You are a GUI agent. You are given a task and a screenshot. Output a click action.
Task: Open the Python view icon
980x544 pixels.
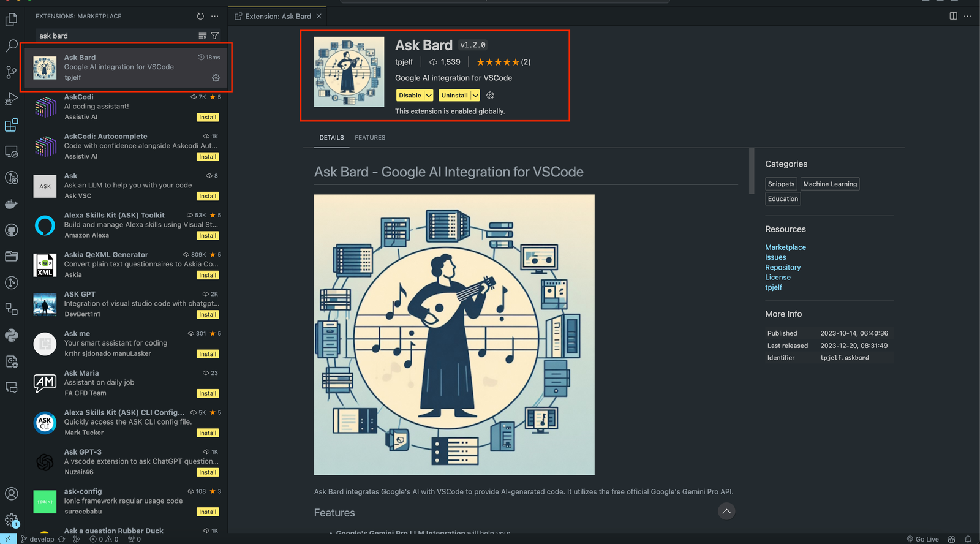tap(11, 335)
